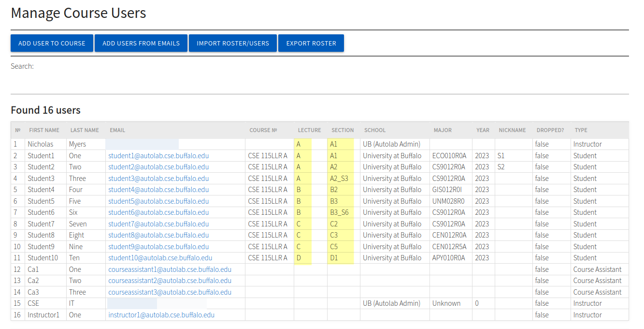Image resolution: width=644 pixels, height=329 pixels.
Task: Click Import Roster/Users button
Action: pyautogui.click(x=233, y=43)
